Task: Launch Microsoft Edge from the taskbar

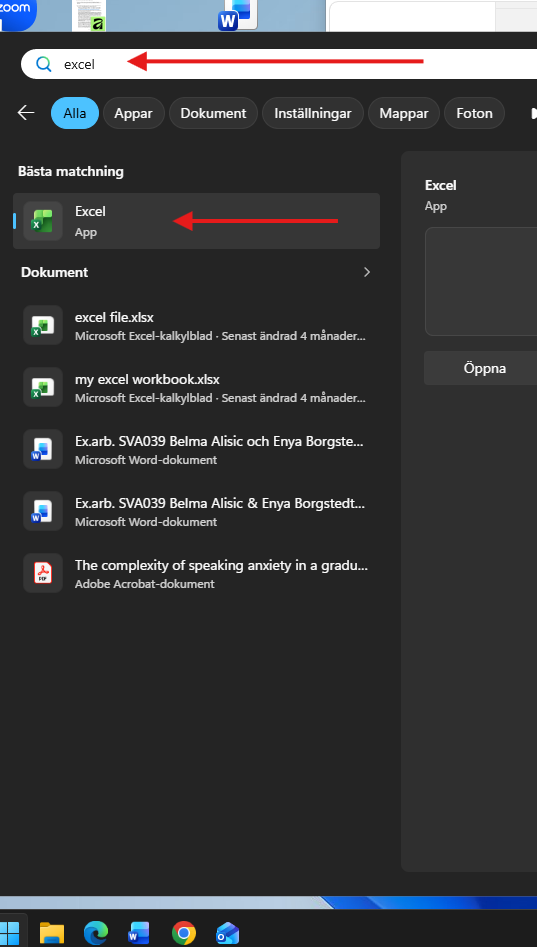Action: tap(96, 933)
